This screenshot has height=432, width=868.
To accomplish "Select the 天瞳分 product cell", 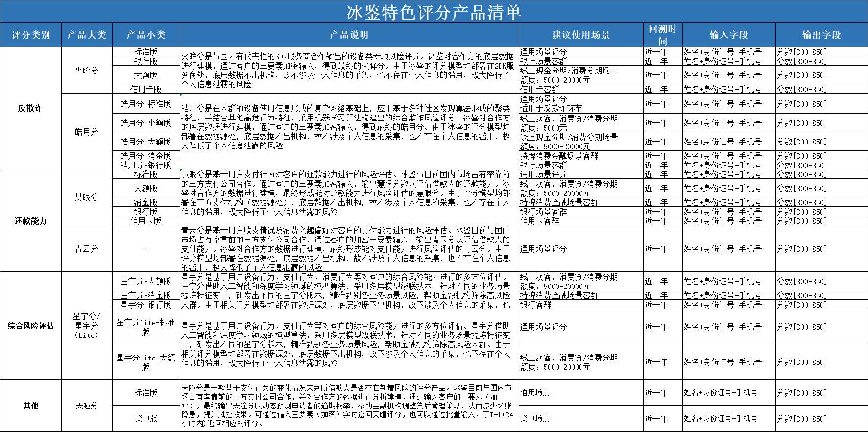I will coord(87,406).
